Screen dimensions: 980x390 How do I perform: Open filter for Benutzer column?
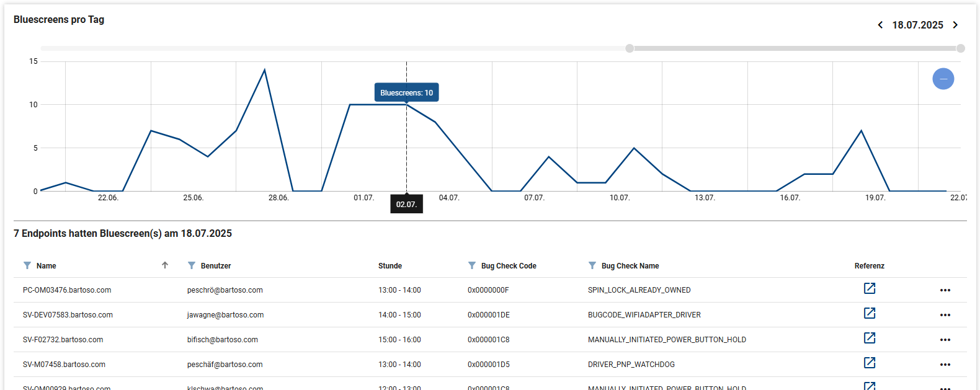tap(192, 265)
